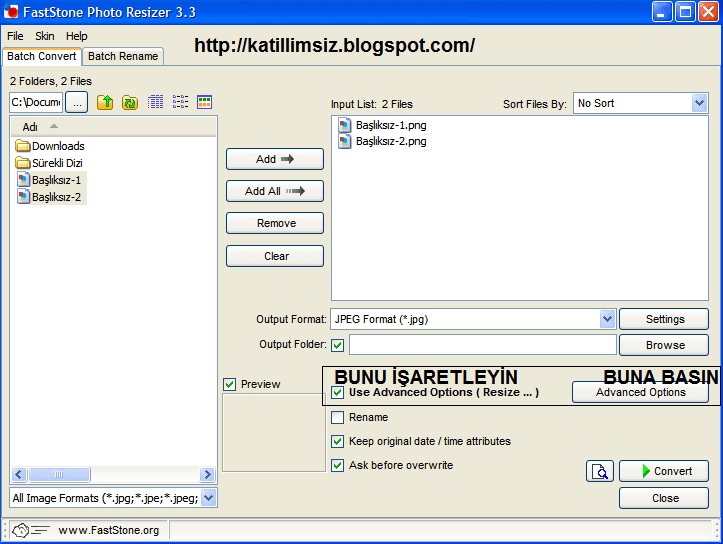This screenshot has width=723, height=544.
Task: Select Başlıksız-2 in the folder list
Action: click(x=56, y=197)
